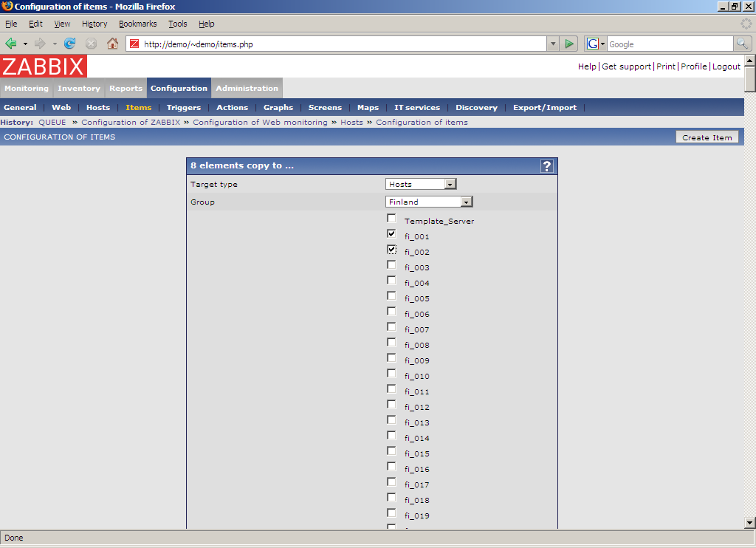756x548 pixels.
Task: Check the fi_005 host checkbox
Action: pos(391,295)
